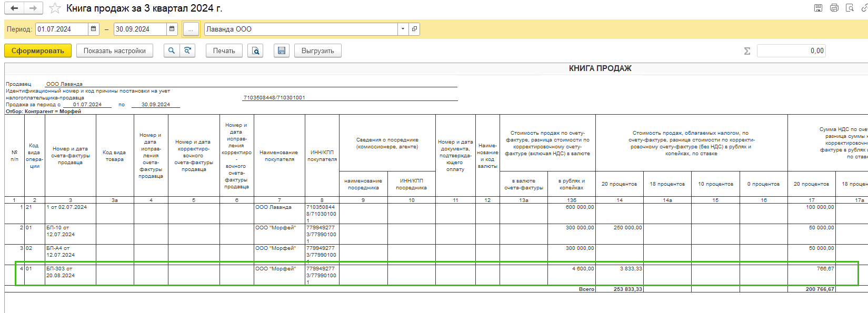Expand the organization dropdown Лаванда ООО
The height and width of the screenshot is (313, 868).
pos(403,29)
